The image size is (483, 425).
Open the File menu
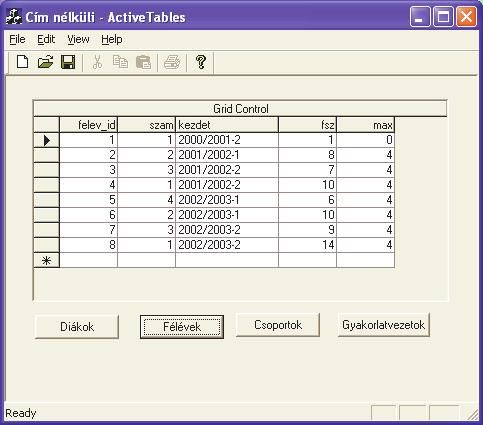(x=17, y=39)
